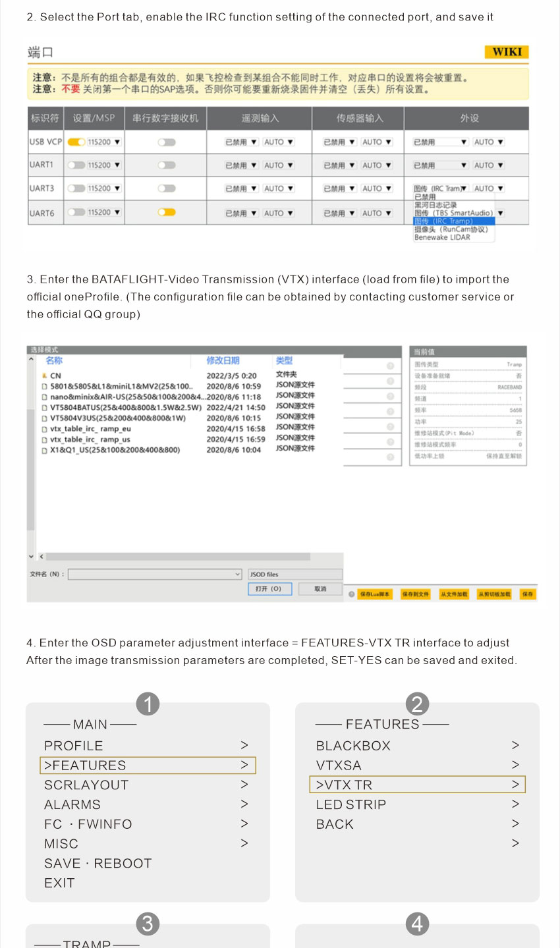Select the VT5804BATUS JSON file
Image resolution: width=560 pixels, height=948 pixels.
(117, 408)
